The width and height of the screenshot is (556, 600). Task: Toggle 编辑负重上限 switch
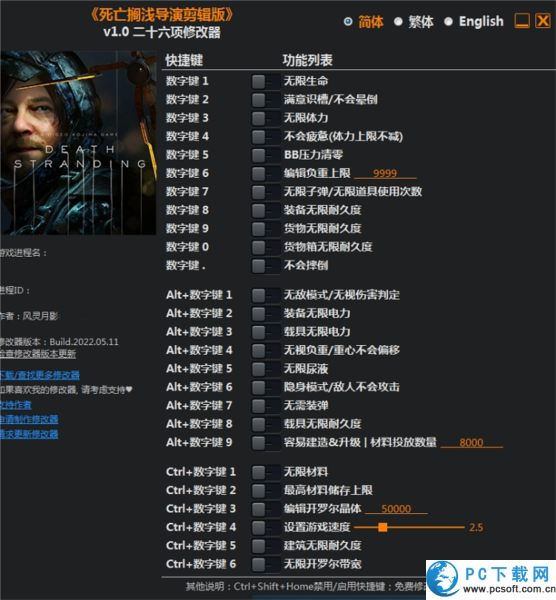pos(265,173)
